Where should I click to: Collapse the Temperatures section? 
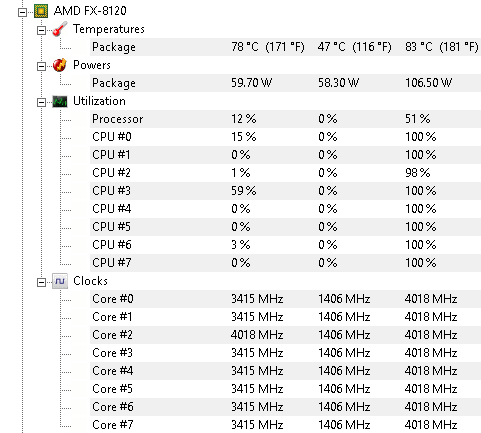tap(41, 31)
